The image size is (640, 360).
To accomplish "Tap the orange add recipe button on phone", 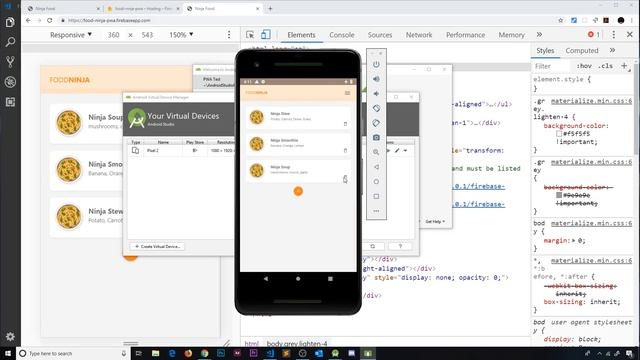I will pyautogui.click(x=298, y=191).
